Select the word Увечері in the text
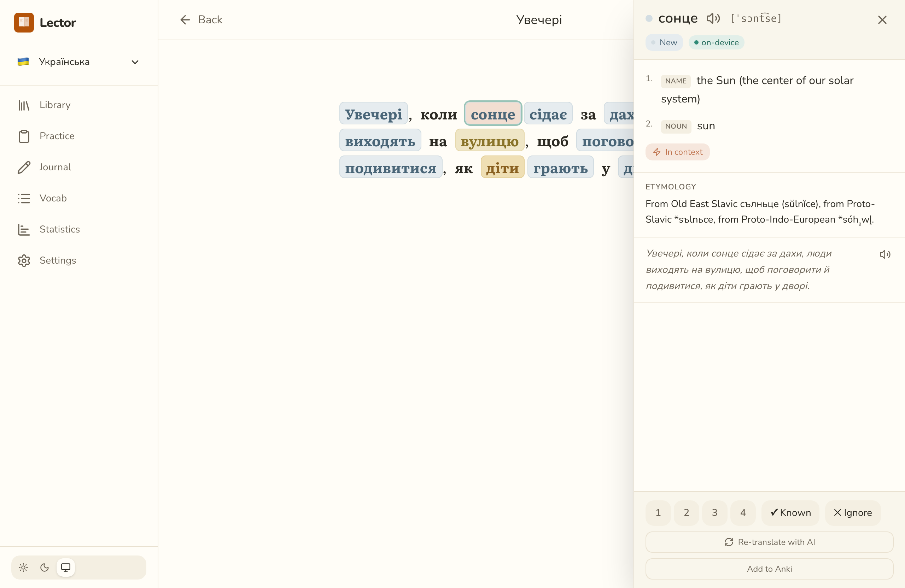Screen dimensions: 905x588 tap(373, 114)
